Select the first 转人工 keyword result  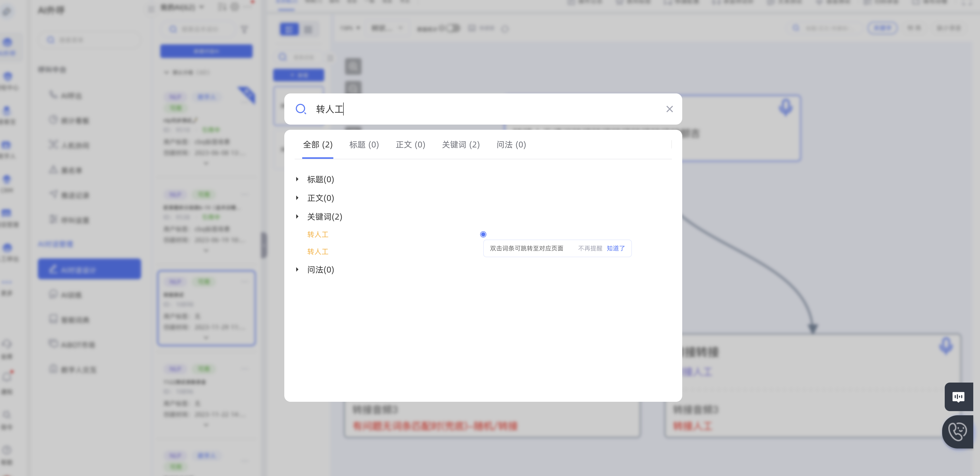318,234
